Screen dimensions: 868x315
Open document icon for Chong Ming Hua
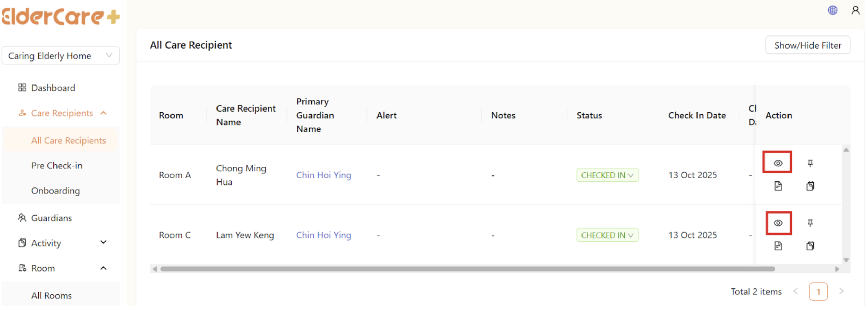pos(778,186)
